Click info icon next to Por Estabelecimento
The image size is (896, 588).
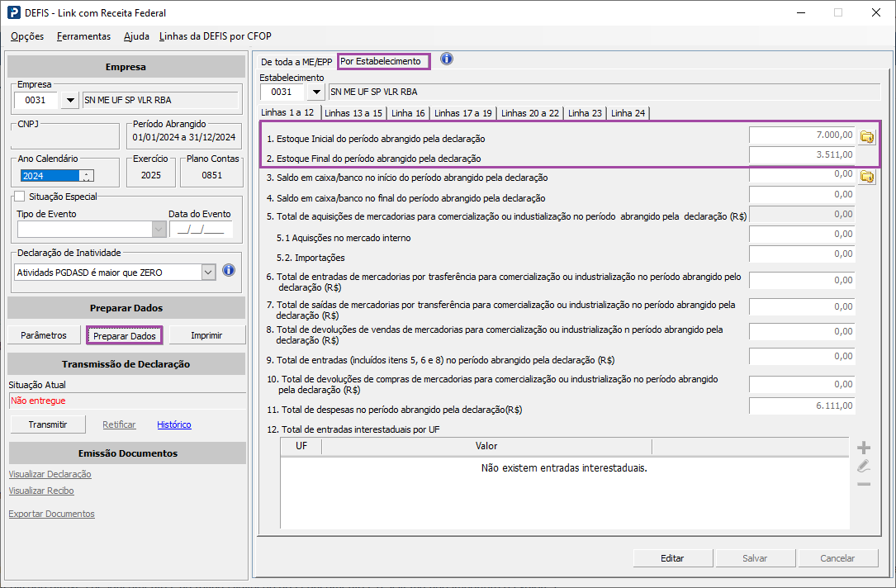tap(447, 59)
